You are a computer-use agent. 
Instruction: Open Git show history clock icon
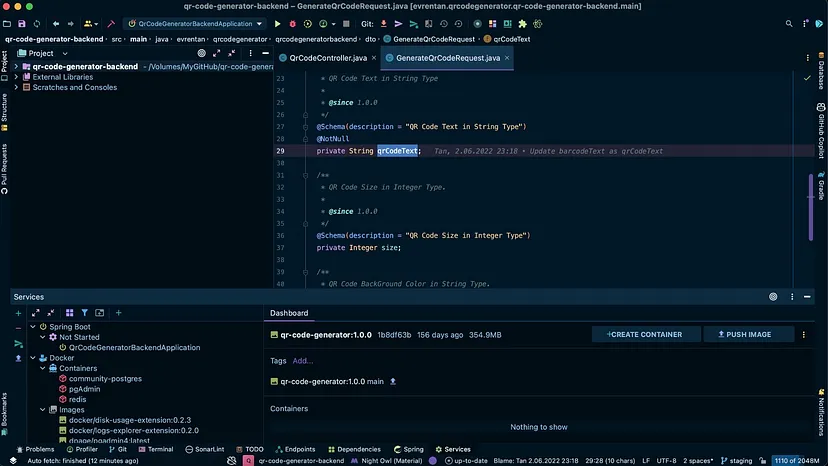(444, 24)
